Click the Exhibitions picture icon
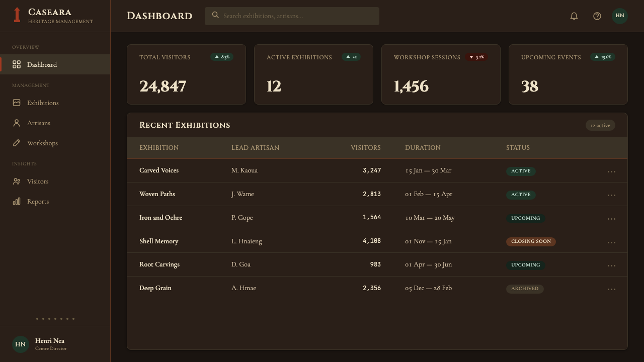Screen dimensions: 644x362 (17, 103)
